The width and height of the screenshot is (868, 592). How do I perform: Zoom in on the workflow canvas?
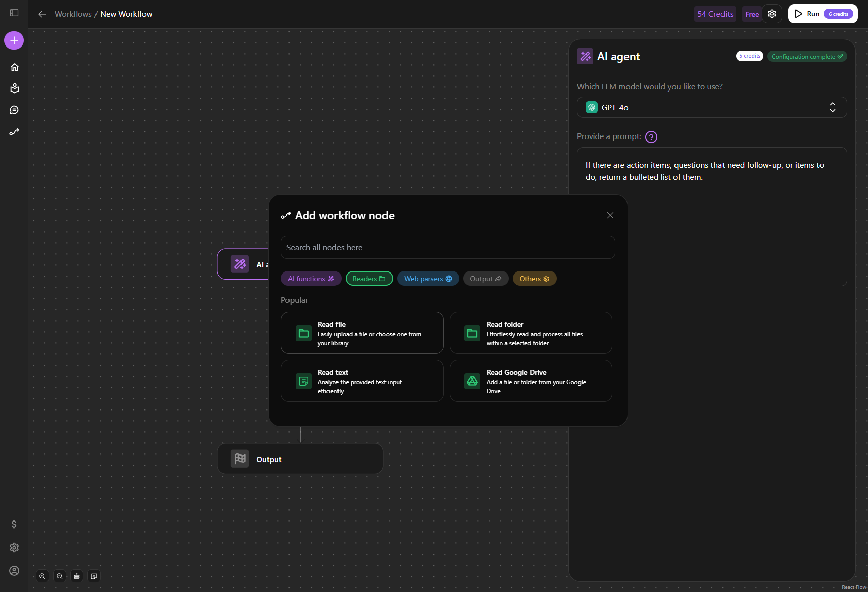(x=42, y=576)
